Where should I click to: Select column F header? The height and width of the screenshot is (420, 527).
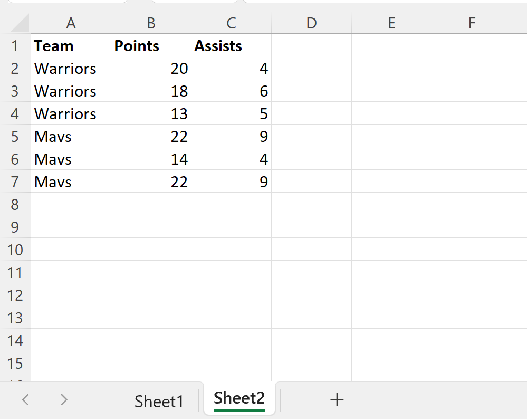click(x=472, y=23)
